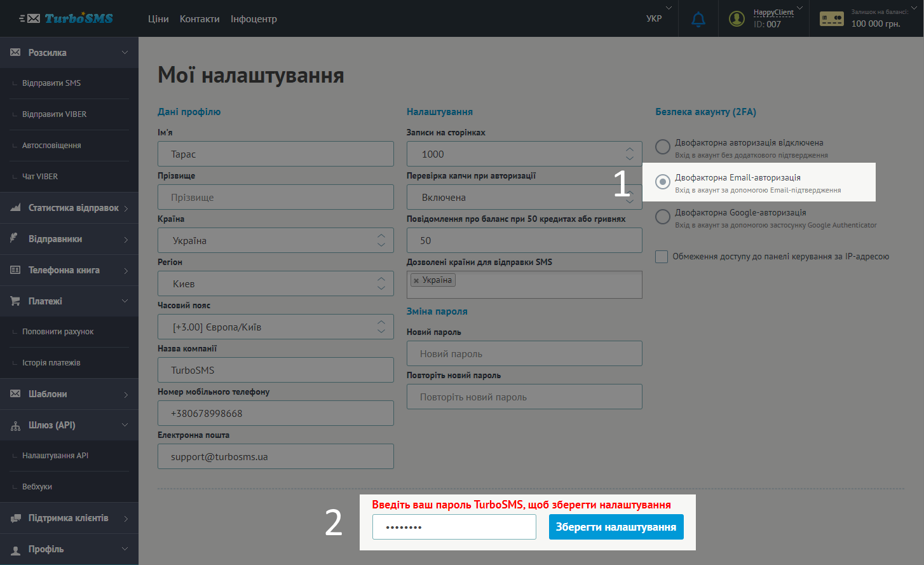This screenshot has height=565, width=924.
Task: Click the Електронна пошта field
Action: click(x=276, y=456)
